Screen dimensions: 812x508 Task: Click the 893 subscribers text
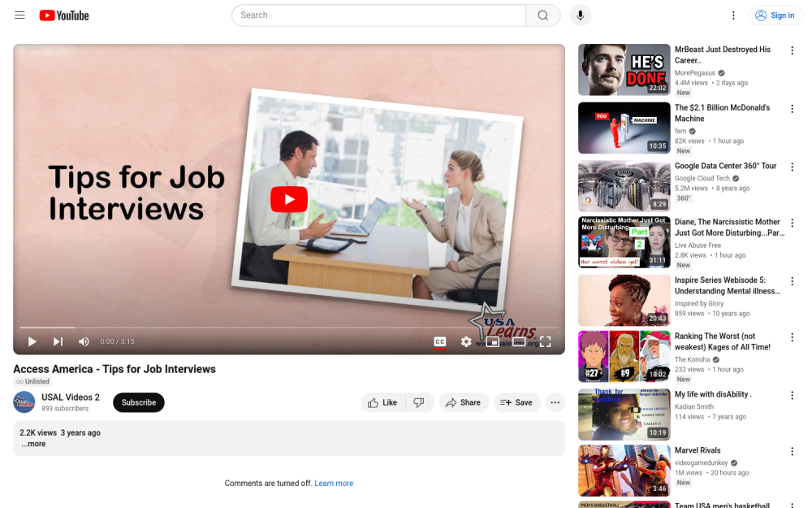pyautogui.click(x=65, y=409)
